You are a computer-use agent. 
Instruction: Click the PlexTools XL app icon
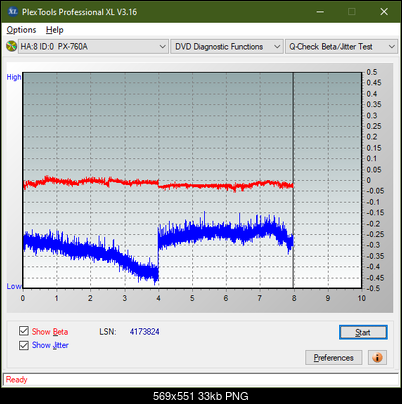(12, 12)
